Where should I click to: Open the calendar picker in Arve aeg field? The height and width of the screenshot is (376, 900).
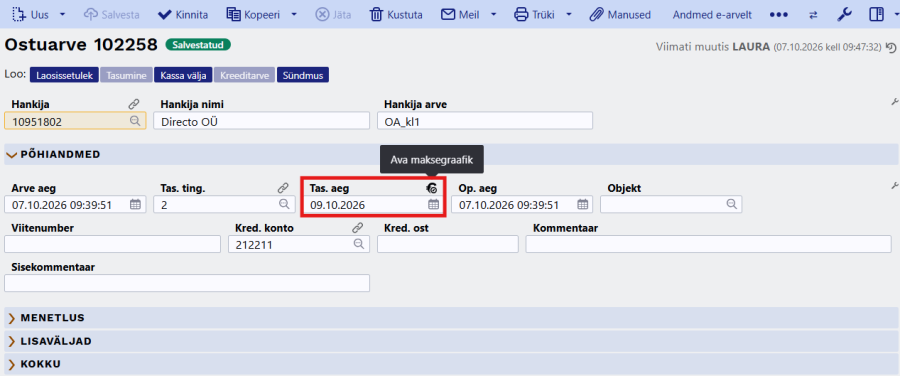135,204
